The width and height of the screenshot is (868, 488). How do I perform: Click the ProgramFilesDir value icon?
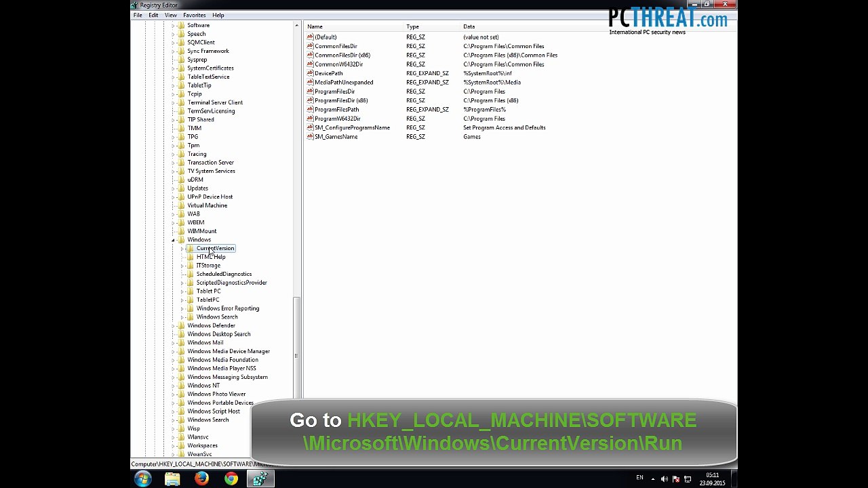coord(310,91)
